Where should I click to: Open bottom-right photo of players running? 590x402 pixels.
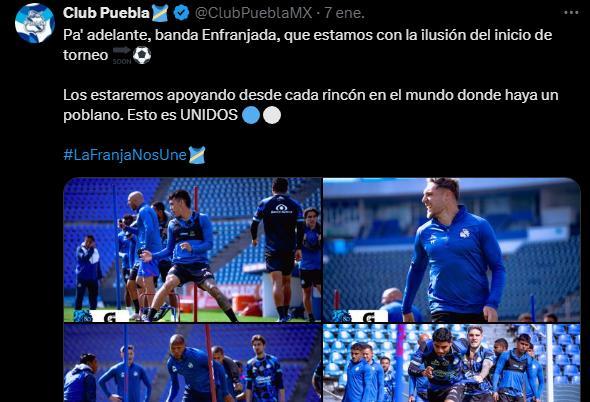coord(452,363)
